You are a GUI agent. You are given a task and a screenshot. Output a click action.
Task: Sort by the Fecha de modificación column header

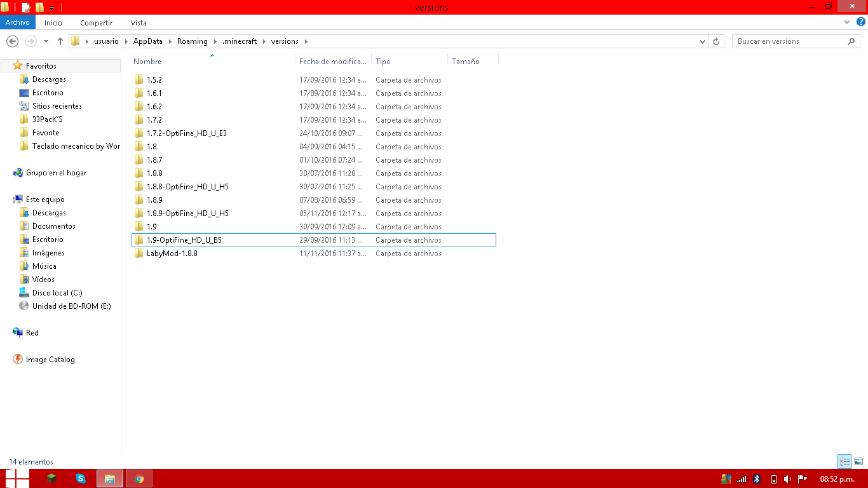(x=334, y=62)
